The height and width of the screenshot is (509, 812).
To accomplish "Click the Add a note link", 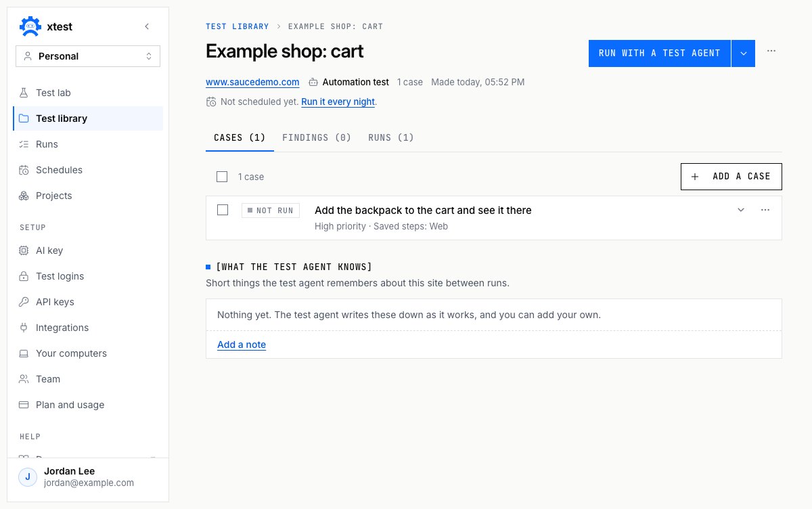I will click(x=242, y=345).
